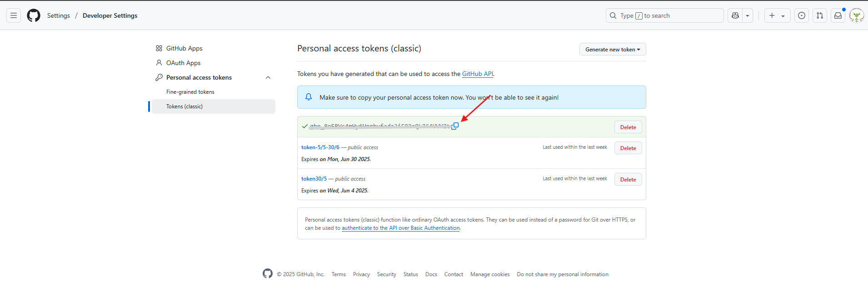Open the Generate new token dropdown
Viewport: 868px width, 293px height.
(612, 49)
